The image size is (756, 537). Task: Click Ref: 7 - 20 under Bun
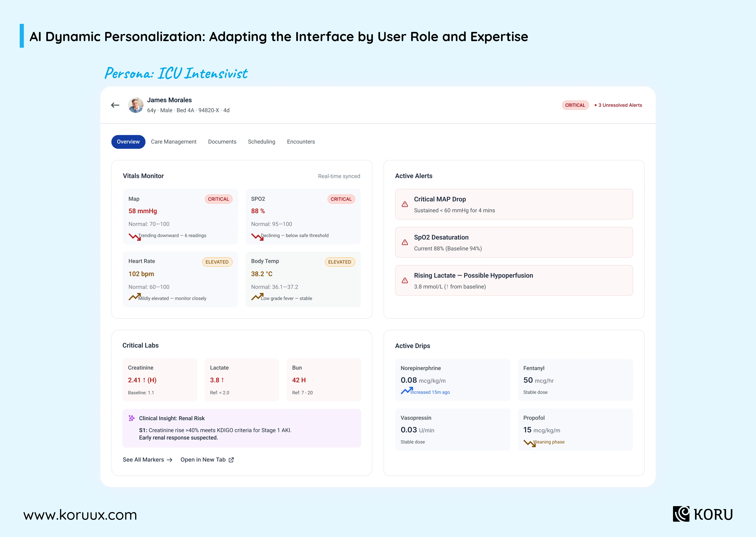[x=302, y=393]
